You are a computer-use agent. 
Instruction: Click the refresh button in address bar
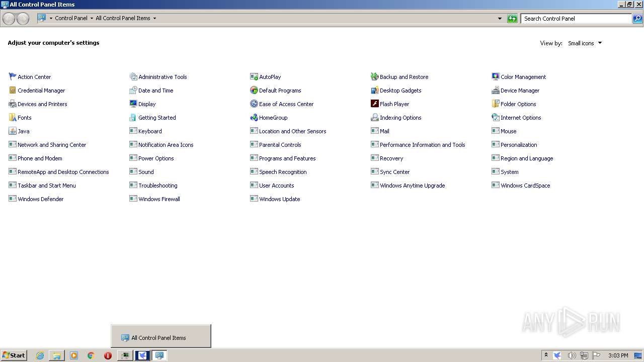tap(512, 19)
